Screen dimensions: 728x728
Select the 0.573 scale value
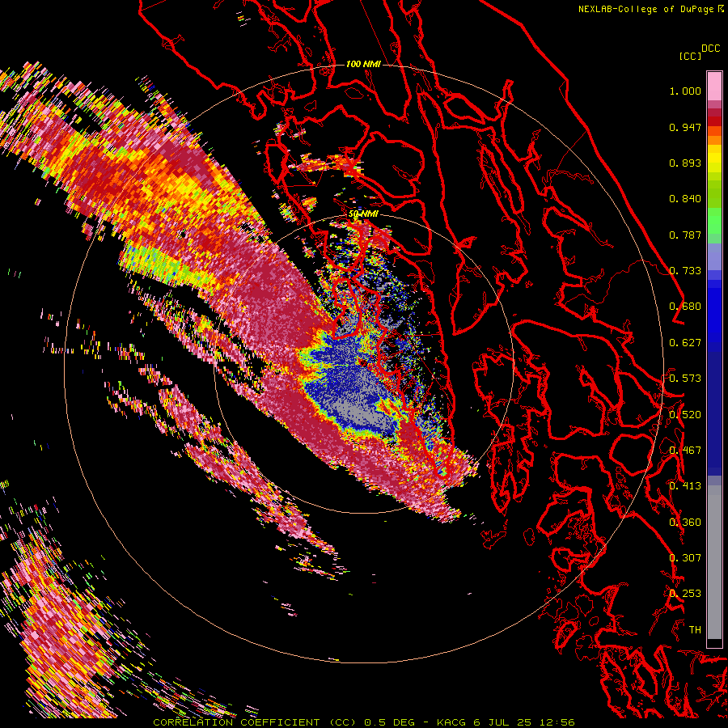685,379
